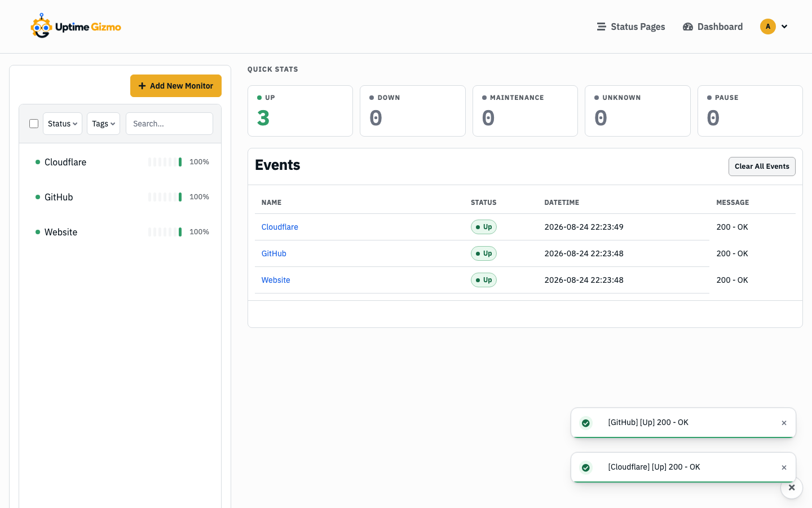812x508 pixels.
Task: Click the user avatar labeled A
Action: click(768, 27)
